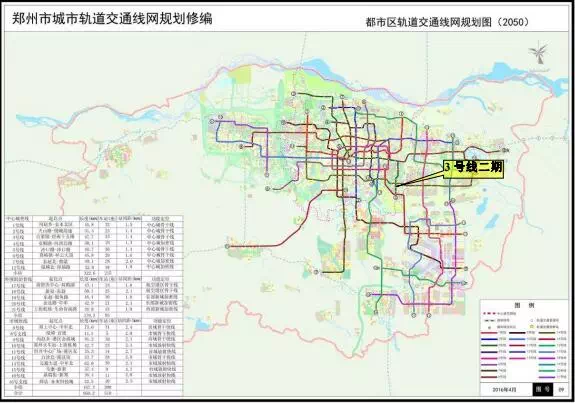
Task: Click sheet number 09 beside 图号
Action: 561,389
